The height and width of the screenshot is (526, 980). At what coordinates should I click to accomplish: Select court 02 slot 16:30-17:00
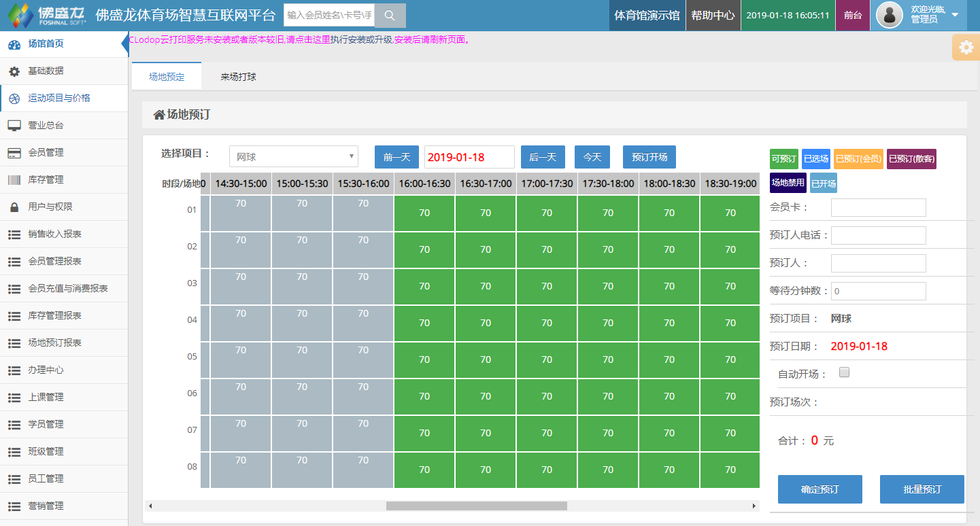(486, 249)
